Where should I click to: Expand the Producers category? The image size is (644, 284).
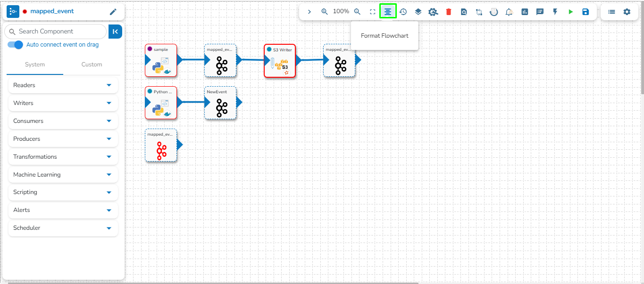pos(63,139)
